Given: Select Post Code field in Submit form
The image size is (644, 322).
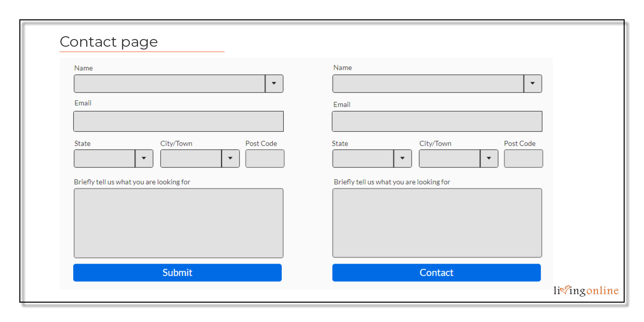Looking at the screenshot, I should pos(265,159).
